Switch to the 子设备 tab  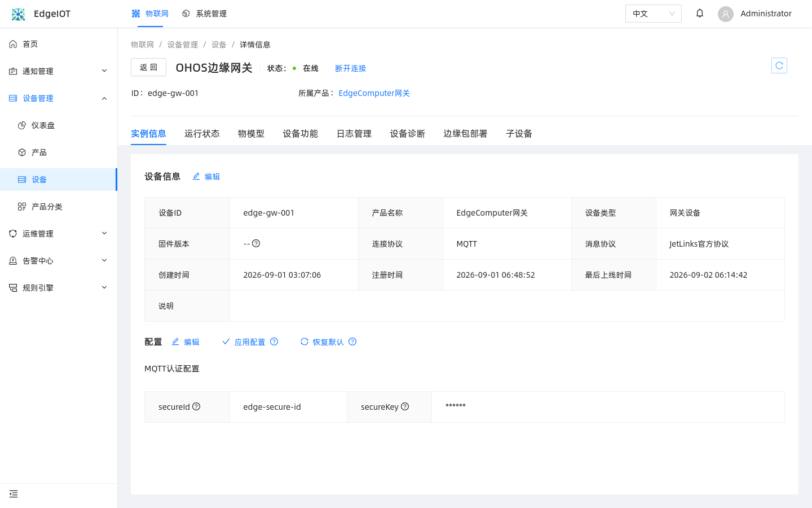(519, 134)
